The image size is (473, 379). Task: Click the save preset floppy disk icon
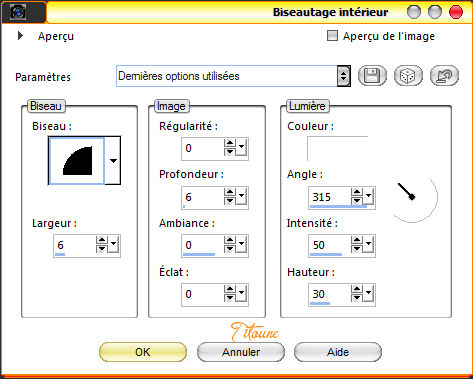[x=372, y=76]
